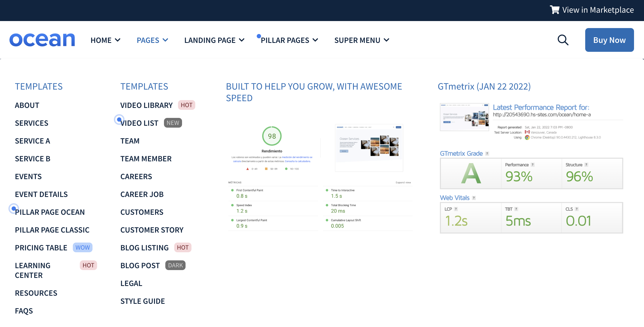Click the Expand view link

[x=403, y=182]
